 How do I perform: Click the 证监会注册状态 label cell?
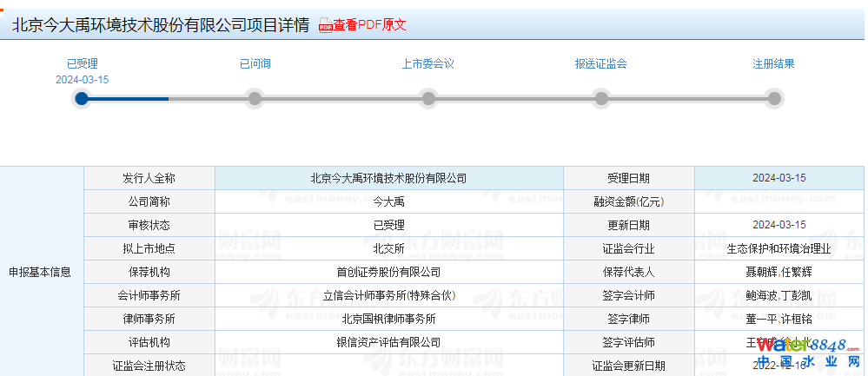[x=149, y=366]
